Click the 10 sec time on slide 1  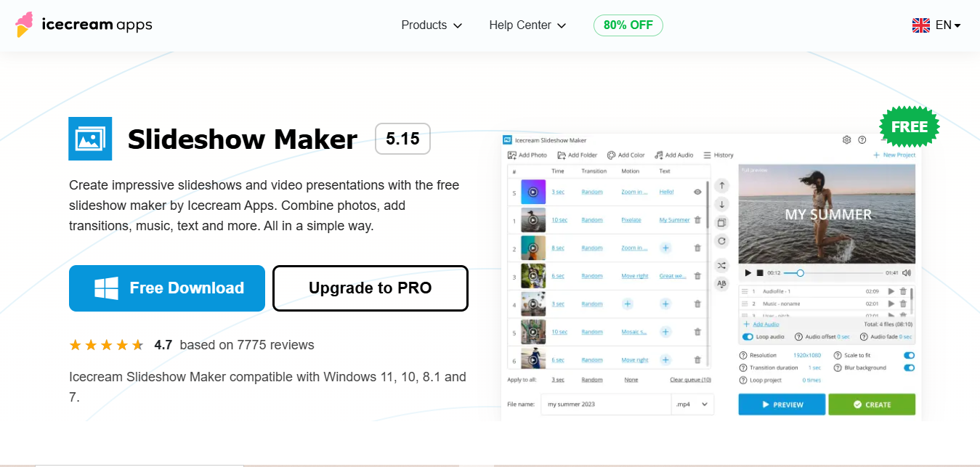(x=559, y=220)
